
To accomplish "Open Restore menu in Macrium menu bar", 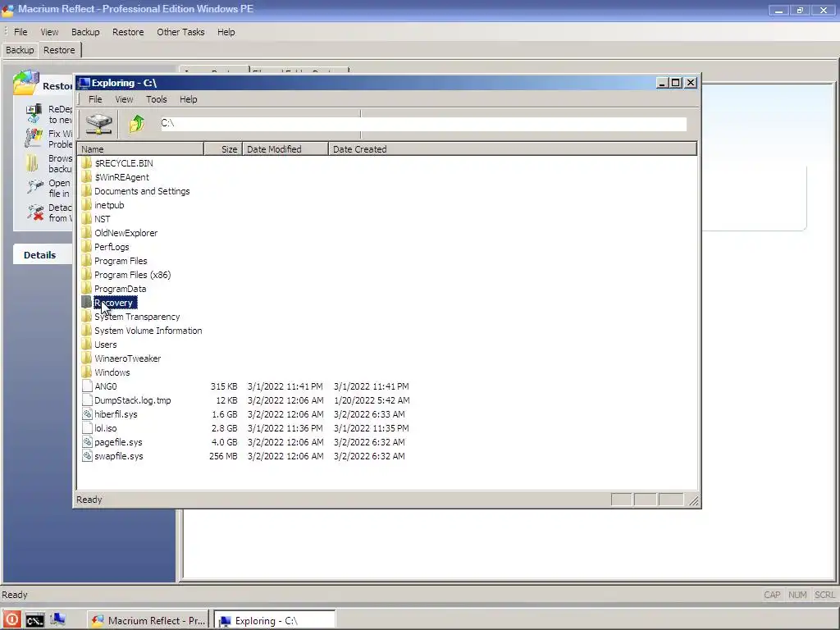I will tap(128, 32).
